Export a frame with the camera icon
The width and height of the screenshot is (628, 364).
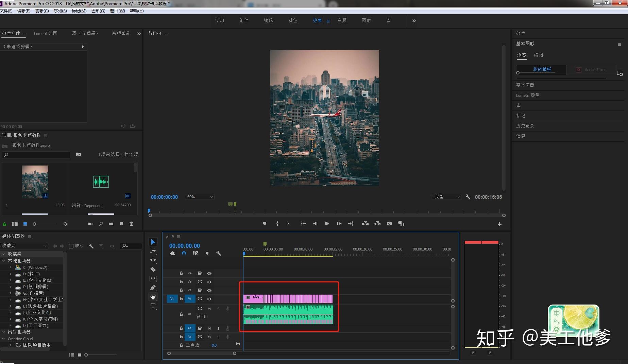(x=389, y=224)
